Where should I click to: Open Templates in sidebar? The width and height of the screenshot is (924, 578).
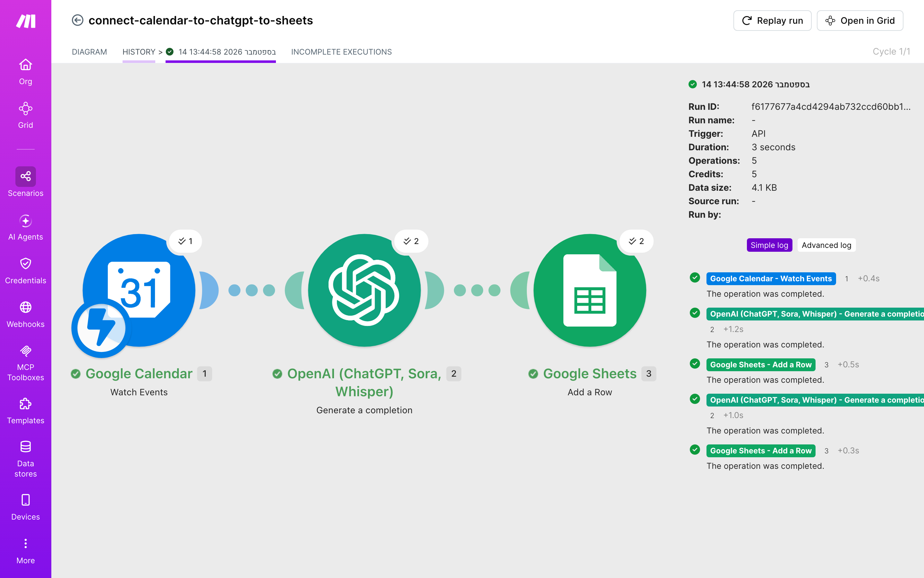[x=26, y=411]
